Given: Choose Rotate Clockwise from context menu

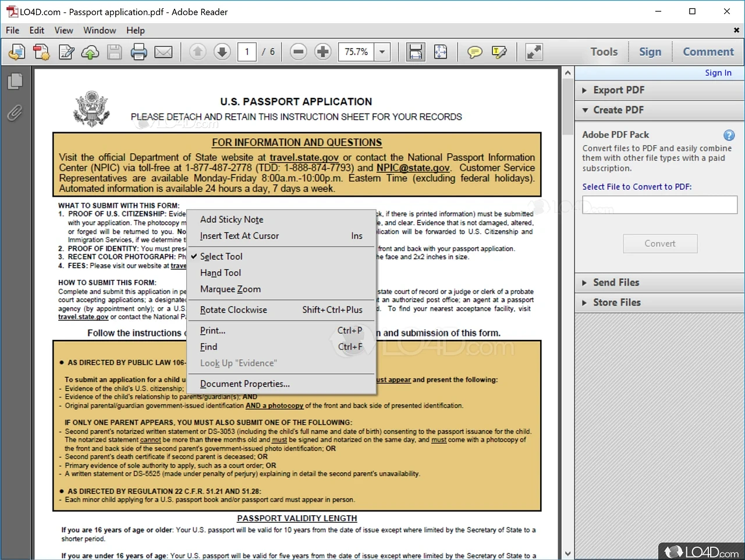Looking at the screenshot, I should (233, 310).
